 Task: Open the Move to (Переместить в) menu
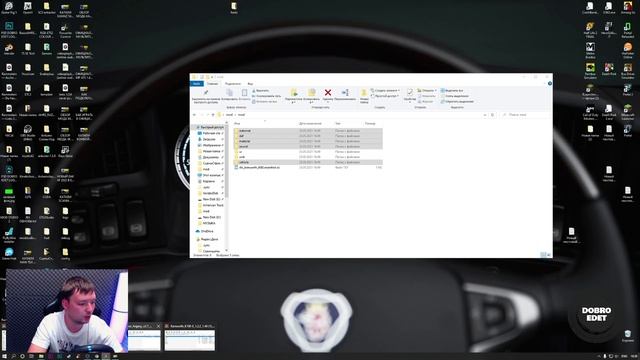pyautogui.click(x=293, y=96)
